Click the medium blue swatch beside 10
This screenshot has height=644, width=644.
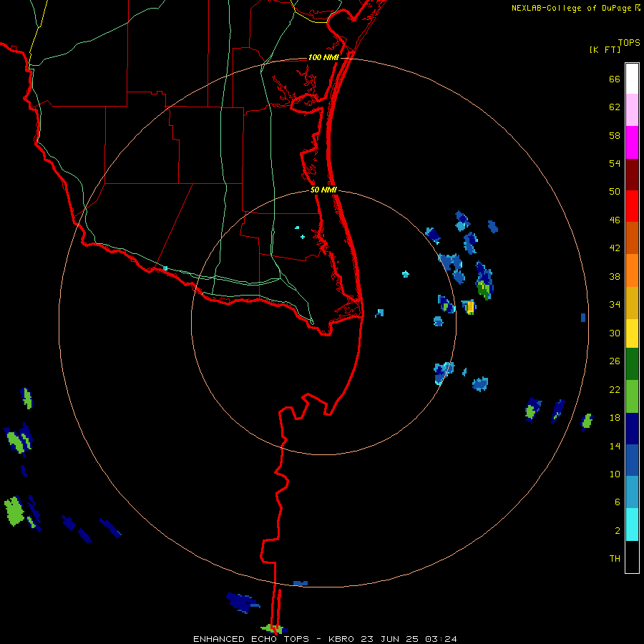click(x=632, y=460)
